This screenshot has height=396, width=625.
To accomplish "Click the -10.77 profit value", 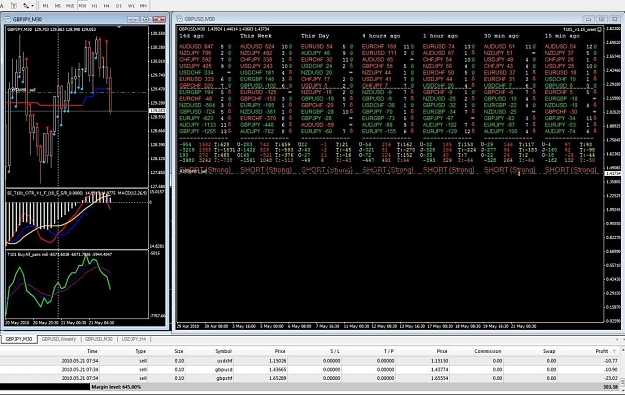I will [611, 361].
